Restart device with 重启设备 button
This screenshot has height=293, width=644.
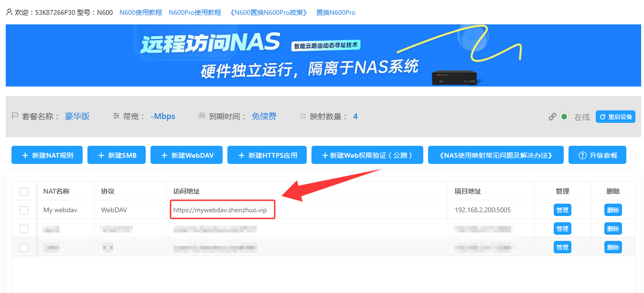(x=615, y=117)
